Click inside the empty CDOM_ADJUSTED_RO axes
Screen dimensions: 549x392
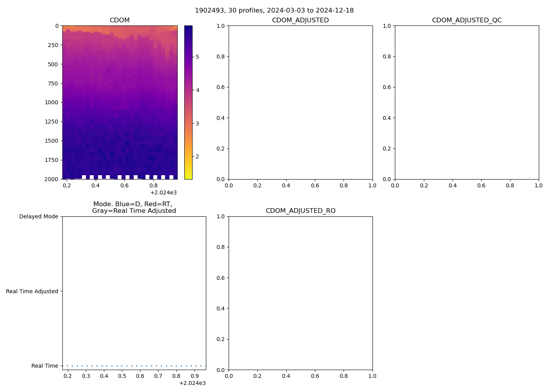[300, 293]
